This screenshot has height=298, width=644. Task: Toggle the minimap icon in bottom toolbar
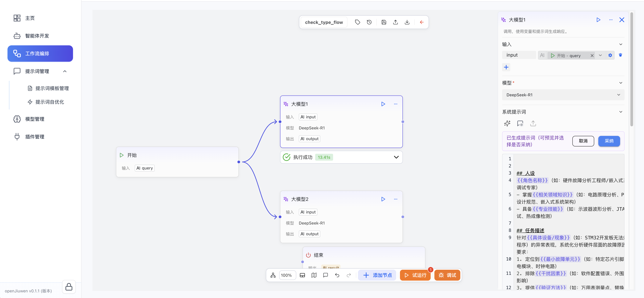tap(314, 275)
